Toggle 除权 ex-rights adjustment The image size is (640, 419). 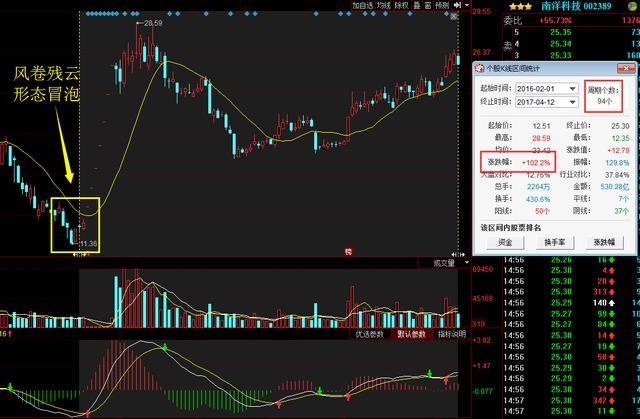pyautogui.click(x=402, y=5)
